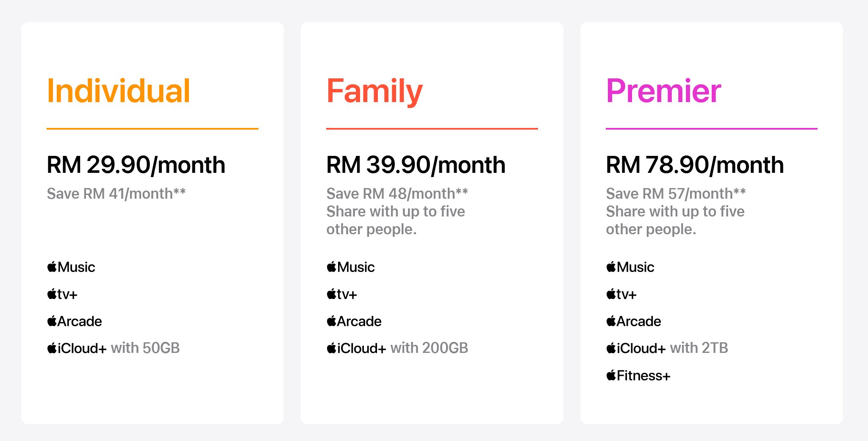
Task: Click the Apple Arcade logo in Individual plan
Action: coord(75,321)
